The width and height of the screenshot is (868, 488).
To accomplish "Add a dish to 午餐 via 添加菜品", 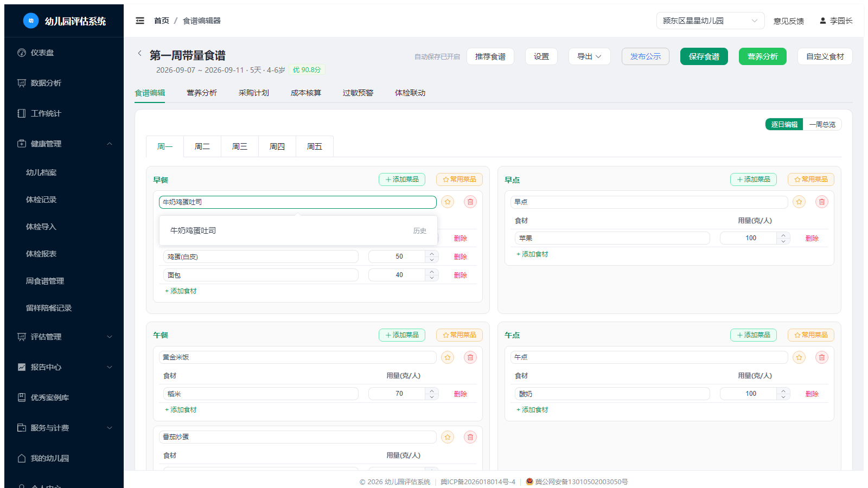I will tap(402, 335).
